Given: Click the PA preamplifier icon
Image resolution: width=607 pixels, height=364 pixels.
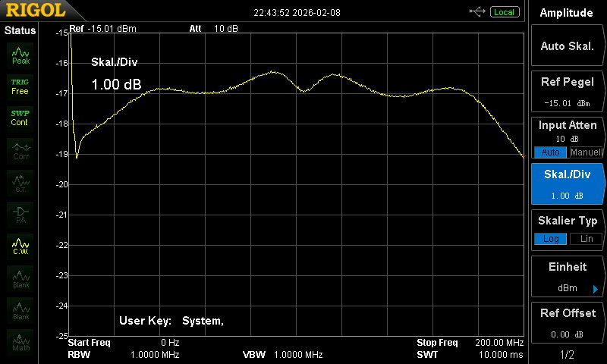Looking at the screenshot, I should pos(20,215).
